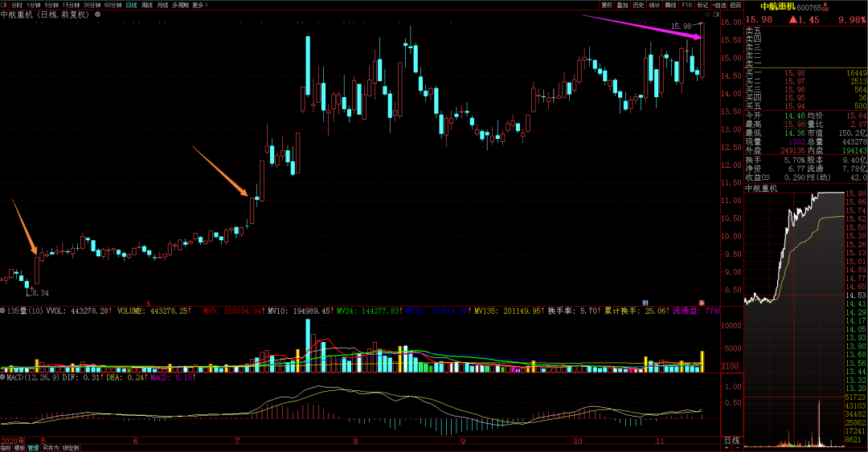The image size is (868, 452).
Task: Switch to the 30分钟 chart period
Action: tap(92, 5)
